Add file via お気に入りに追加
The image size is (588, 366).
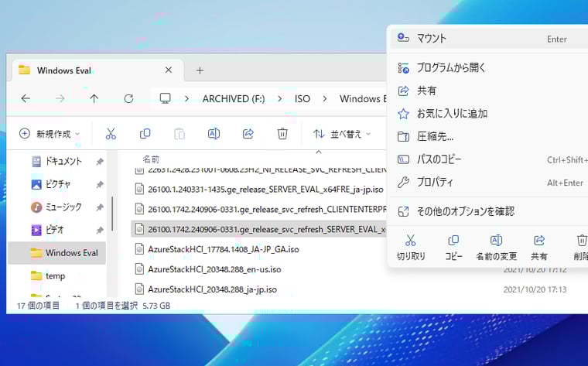click(x=489, y=114)
